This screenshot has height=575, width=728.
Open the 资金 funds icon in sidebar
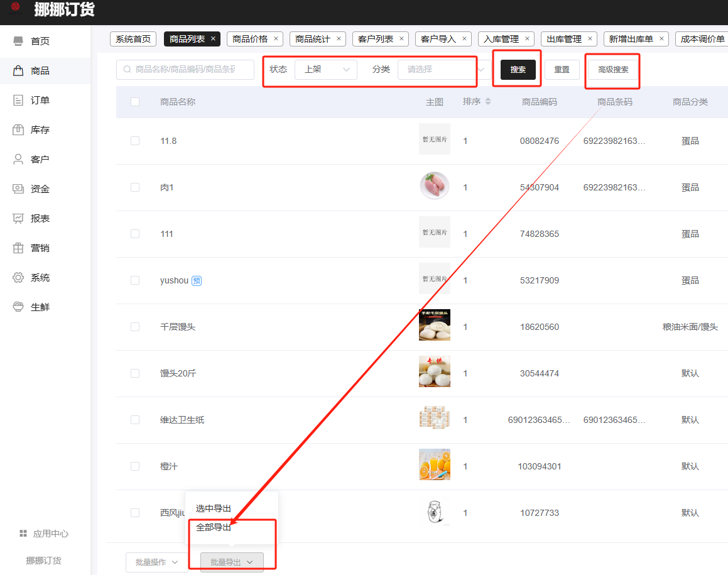pos(19,189)
